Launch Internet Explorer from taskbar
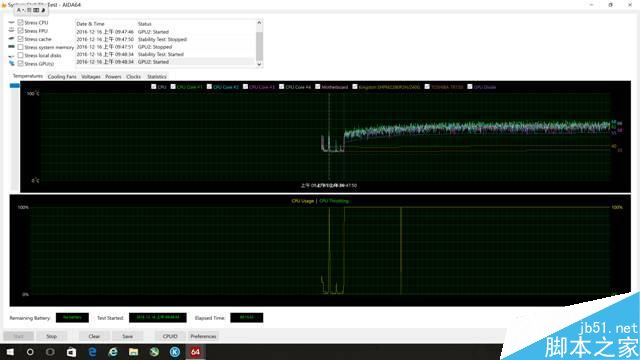The image size is (640, 360). pyautogui.click(x=113, y=352)
